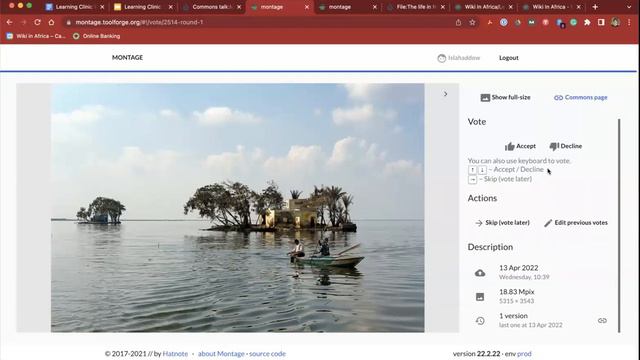The image size is (640, 360).
Task: Click the Accept thumbs-up vote button
Action: 520,146
